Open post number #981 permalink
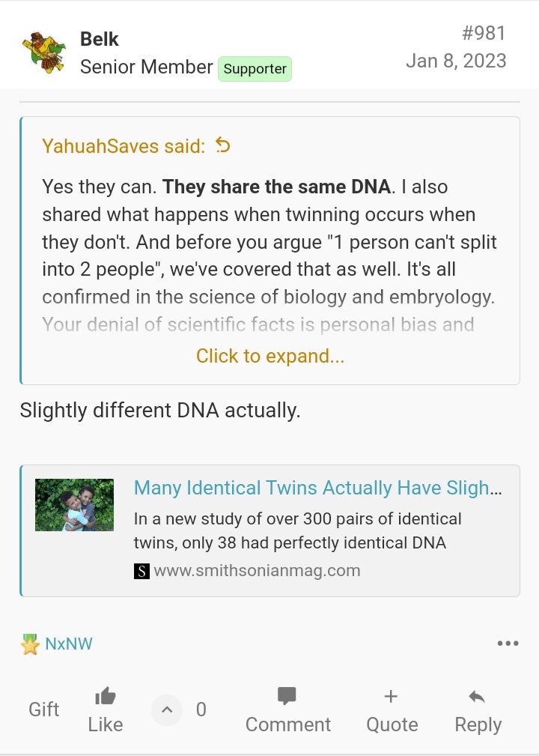 pos(483,33)
